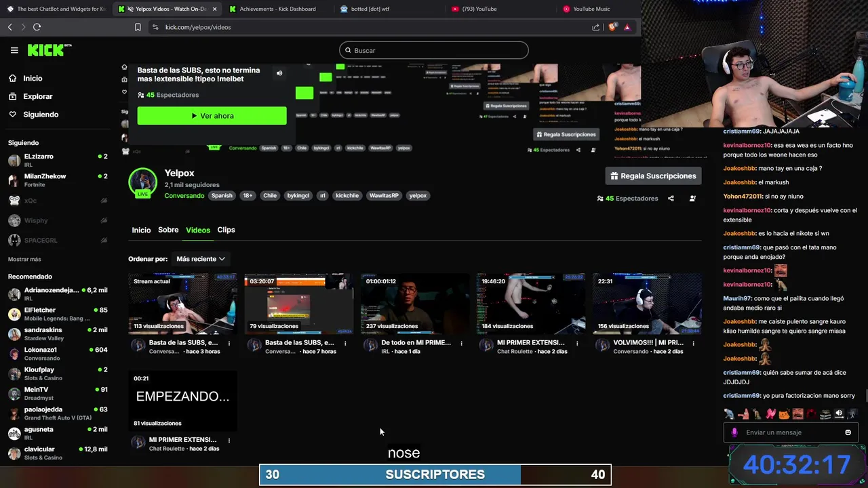Click 'Conversando' category label under Yelpox
Image resolution: width=868 pixels, height=488 pixels.
(184, 196)
